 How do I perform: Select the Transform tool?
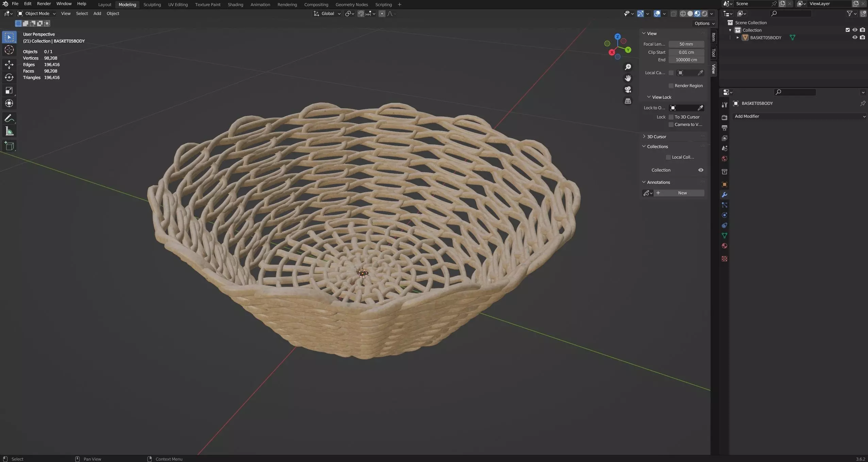[9, 103]
